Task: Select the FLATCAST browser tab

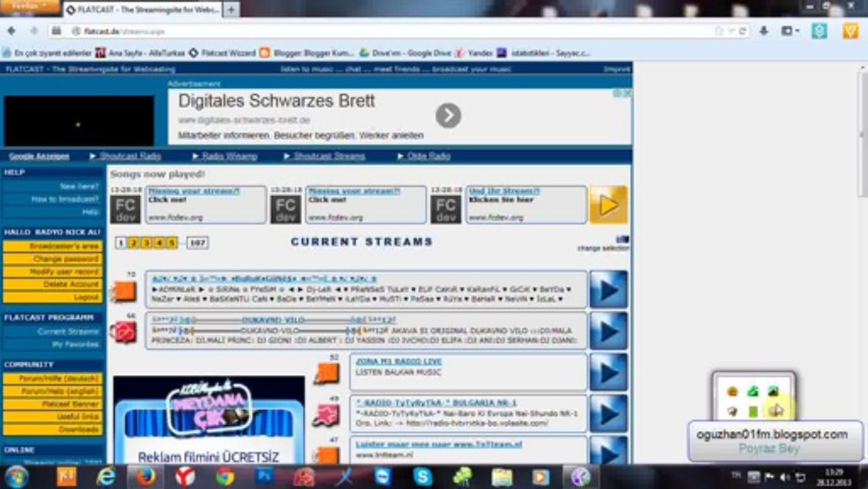Action: (x=142, y=10)
